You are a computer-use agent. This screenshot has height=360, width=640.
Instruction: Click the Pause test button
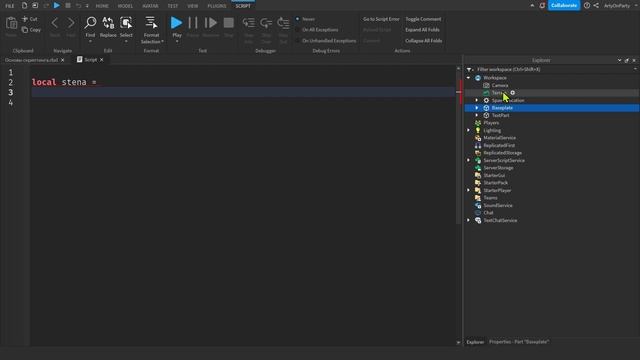click(x=193, y=23)
